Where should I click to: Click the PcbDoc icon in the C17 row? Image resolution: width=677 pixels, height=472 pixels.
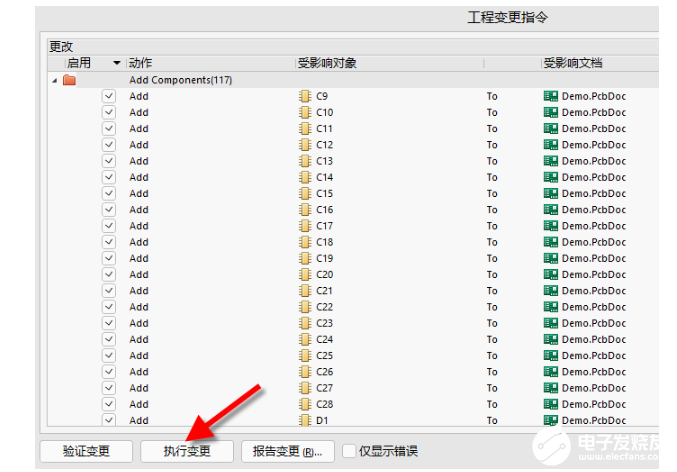550,226
